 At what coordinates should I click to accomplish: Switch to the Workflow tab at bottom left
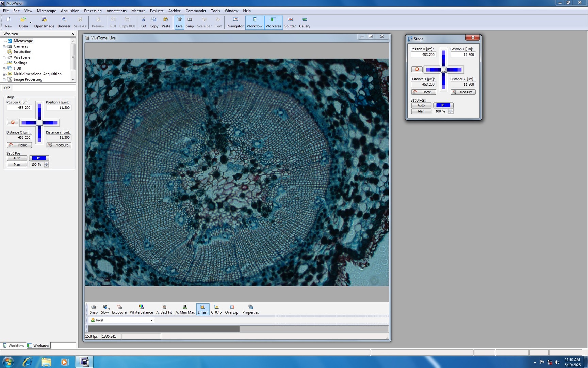16,345
